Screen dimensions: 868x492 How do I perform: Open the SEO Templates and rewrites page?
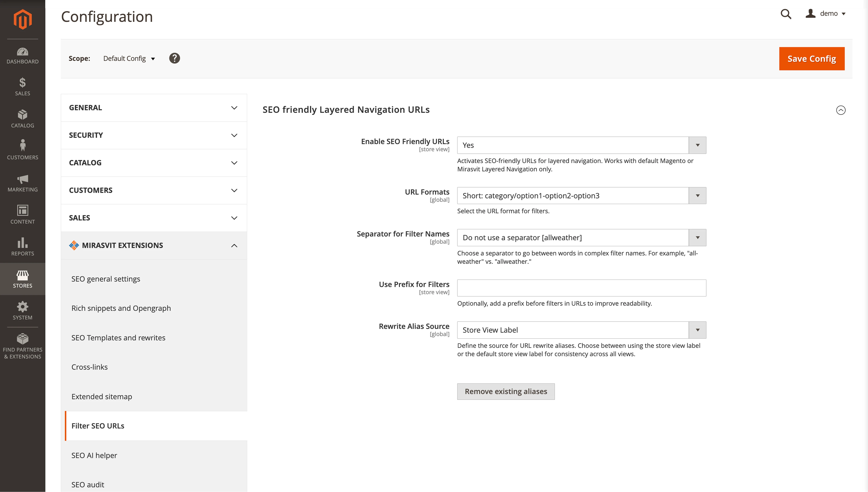click(118, 338)
